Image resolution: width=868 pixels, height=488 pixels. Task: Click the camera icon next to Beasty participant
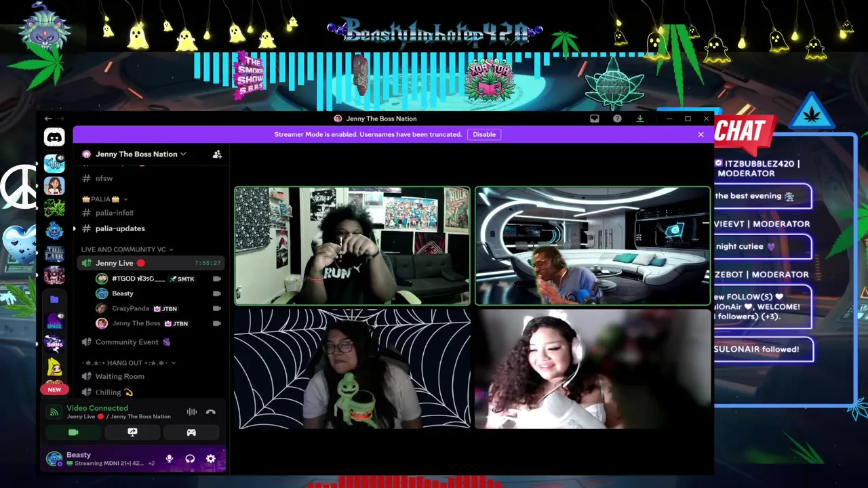[x=217, y=293]
